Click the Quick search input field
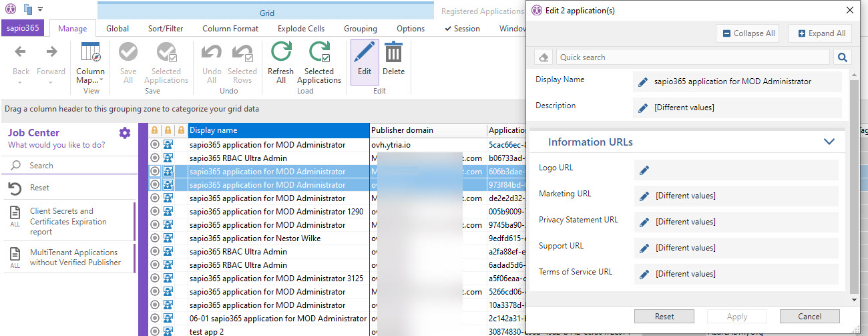 (693, 57)
